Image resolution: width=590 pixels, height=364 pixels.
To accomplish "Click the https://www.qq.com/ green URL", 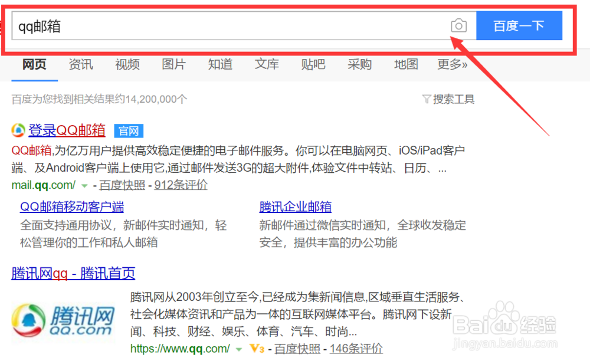I will pyautogui.click(x=180, y=349).
